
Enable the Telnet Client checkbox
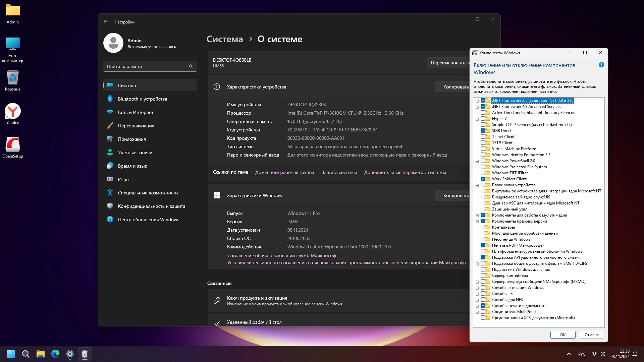point(483,137)
